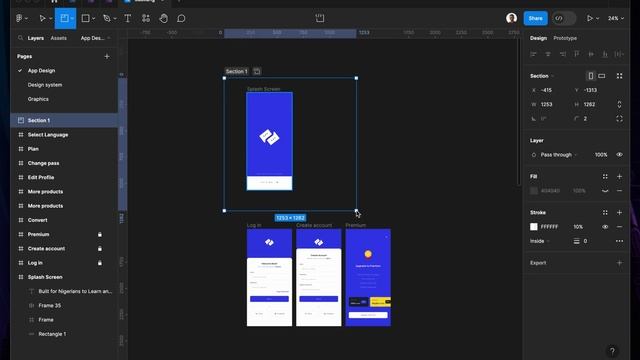
Task: Unlock the Create account layer lock
Action: (100, 249)
